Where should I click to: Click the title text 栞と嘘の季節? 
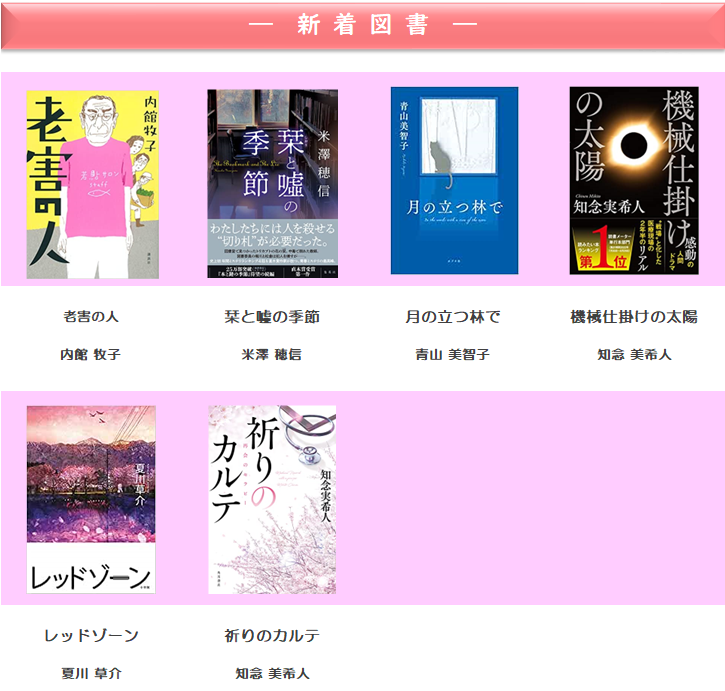coord(272,317)
